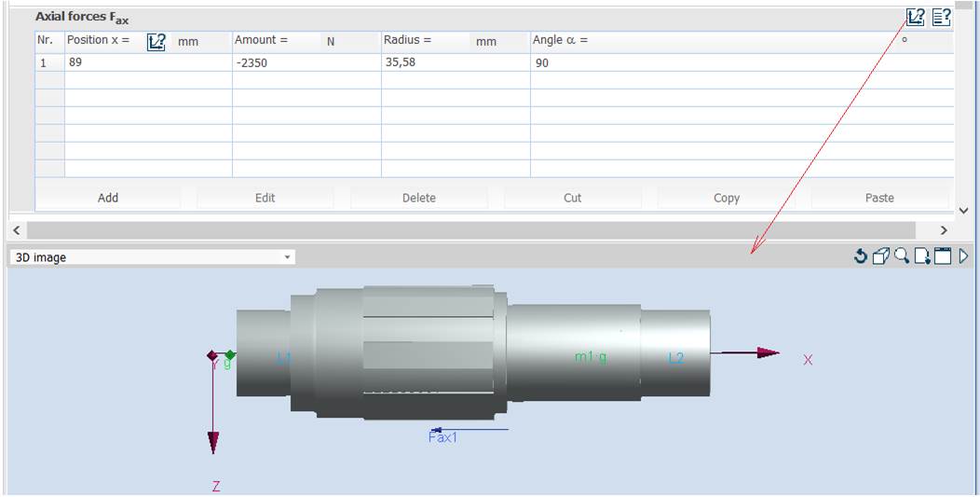Click the Copy button
Viewport: 980px width, 497px height.
coord(727,198)
